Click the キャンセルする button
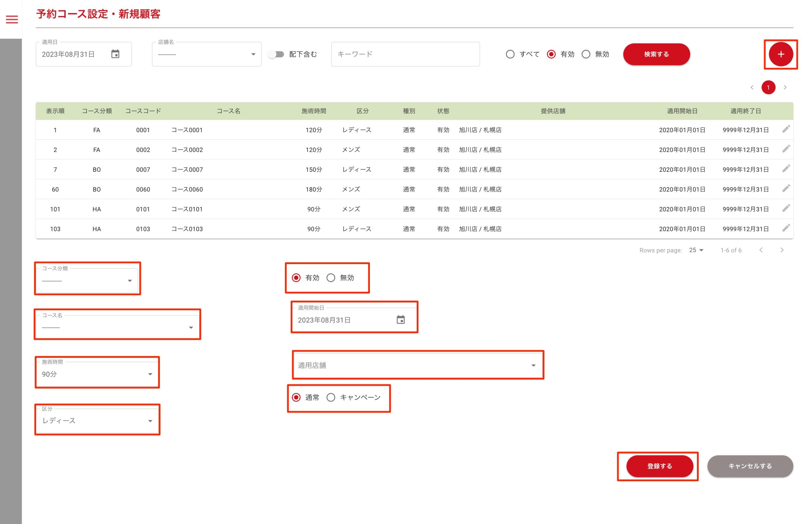 pyautogui.click(x=750, y=466)
